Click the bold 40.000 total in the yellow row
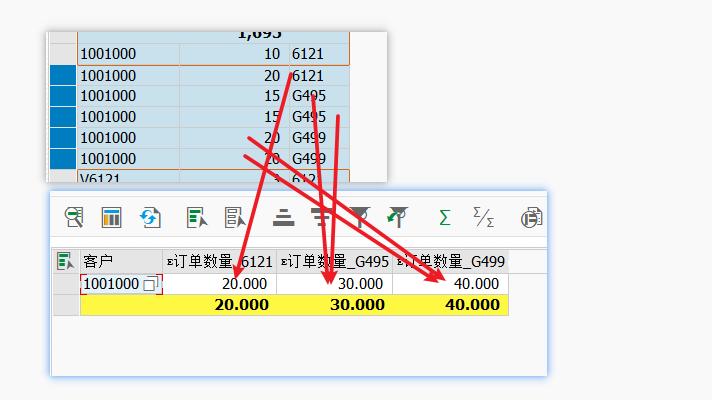This screenshot has height=400, width=712. click(x=473, y=305)
